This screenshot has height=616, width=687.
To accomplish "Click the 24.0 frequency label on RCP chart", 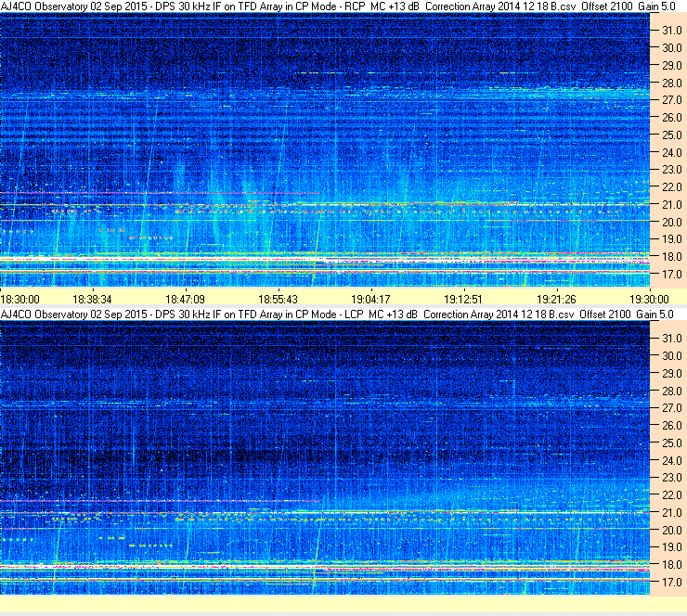I will pyautogui.click(x=671, y=153).
